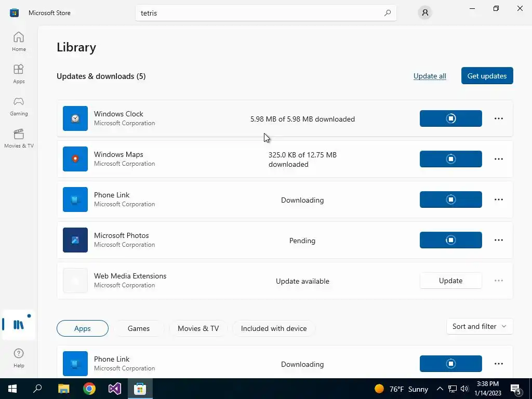The image size is (532, 399).
Task: Open the Microsoft Photos app name
Action: (122, 235)
